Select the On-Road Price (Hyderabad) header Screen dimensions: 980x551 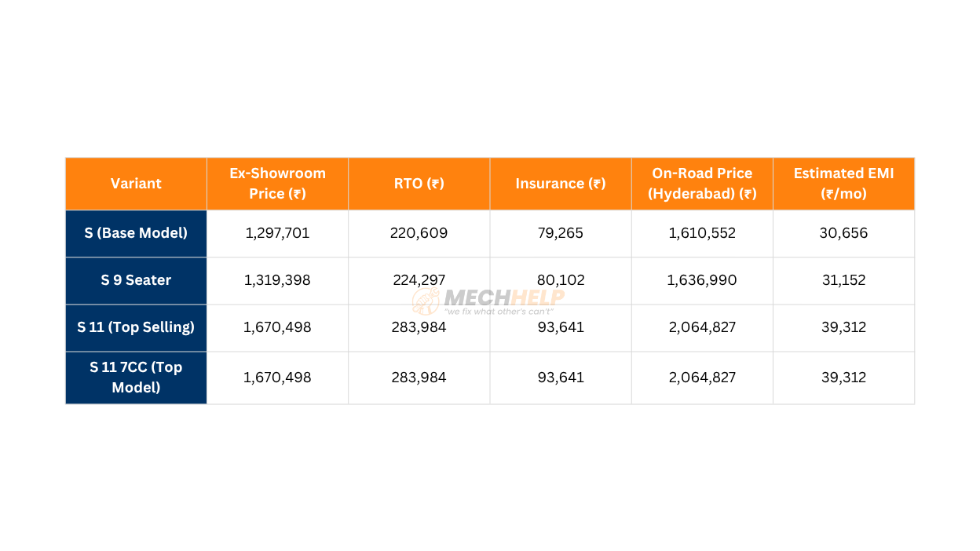coord(702,184)
